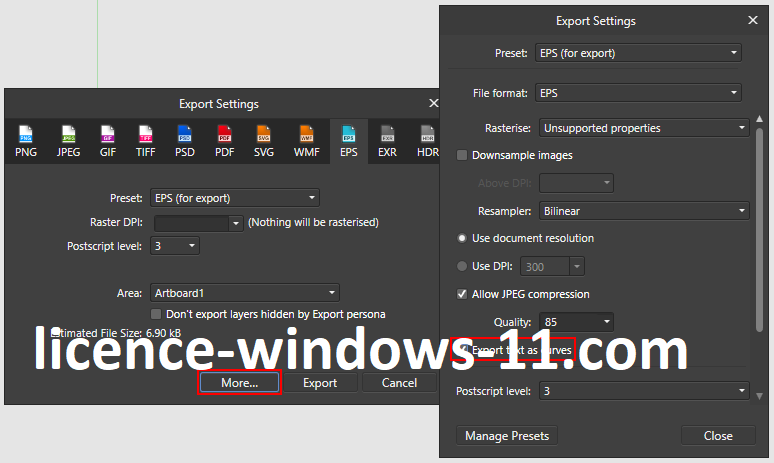Open the Area Artboard1 dropdown
Image resolution: width=774 pixels, height=463 pixels.
pyautogui.click(x=245, y=293)
